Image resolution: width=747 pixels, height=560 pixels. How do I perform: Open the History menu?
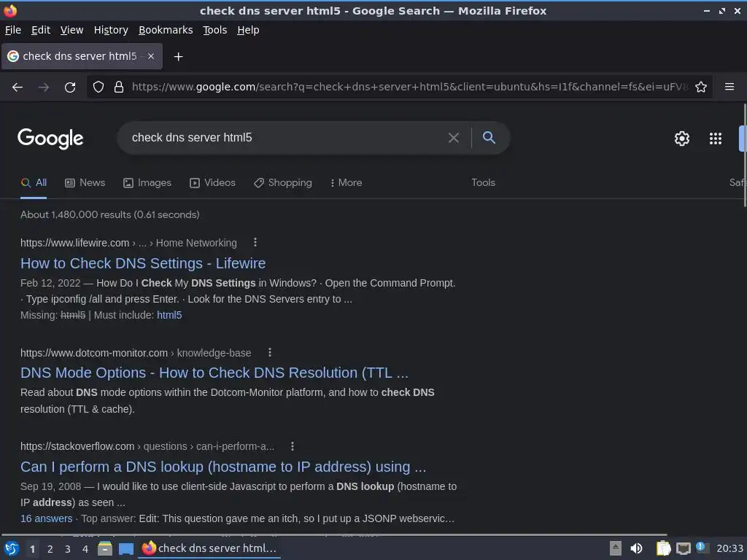click(111, 30)
